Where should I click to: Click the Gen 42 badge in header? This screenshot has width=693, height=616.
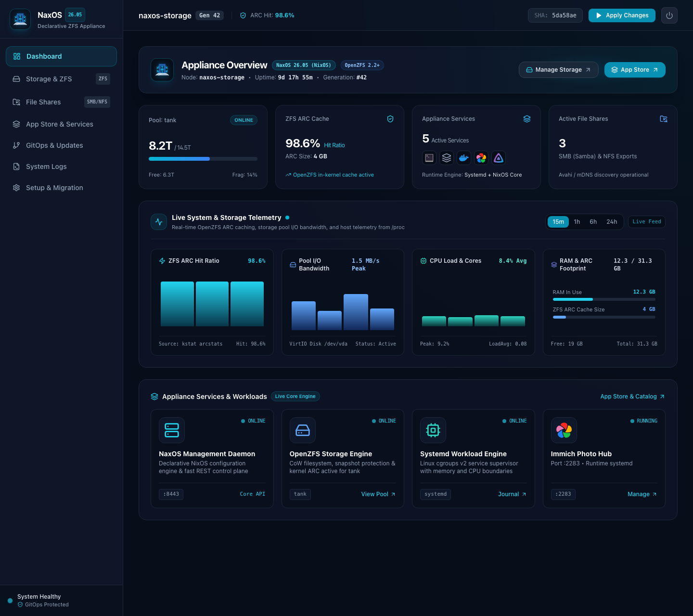[210, 15]
